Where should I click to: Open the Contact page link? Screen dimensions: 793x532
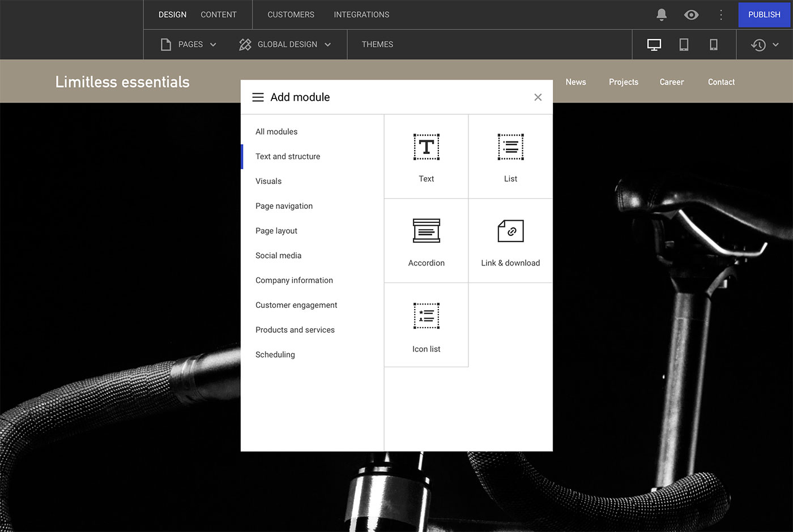pyautogui.click(x=721, y=82)
